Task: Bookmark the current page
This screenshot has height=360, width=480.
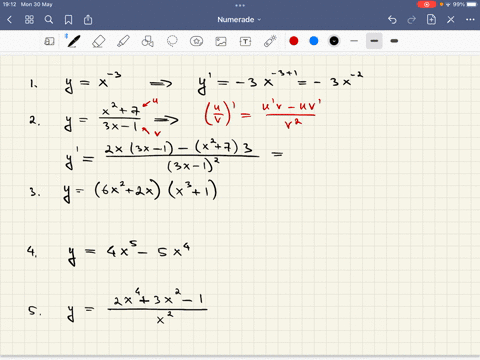Action: coord(68,20)
